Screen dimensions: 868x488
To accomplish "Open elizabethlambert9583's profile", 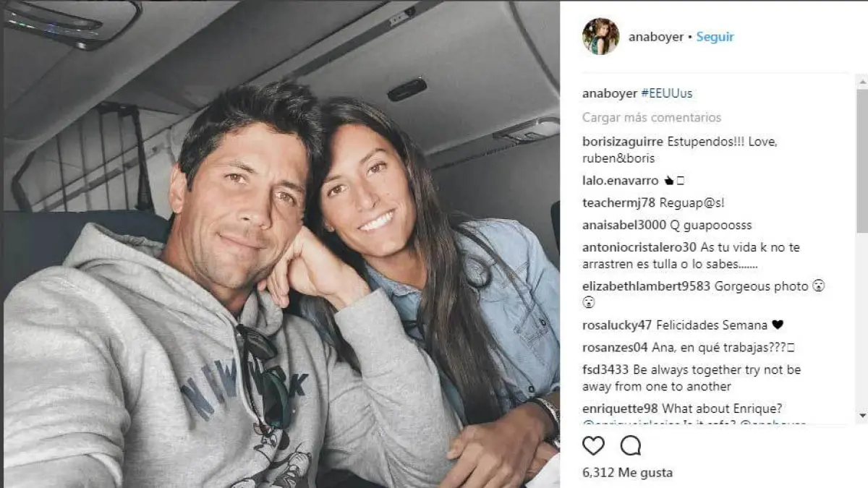I will tap(647, 286).
